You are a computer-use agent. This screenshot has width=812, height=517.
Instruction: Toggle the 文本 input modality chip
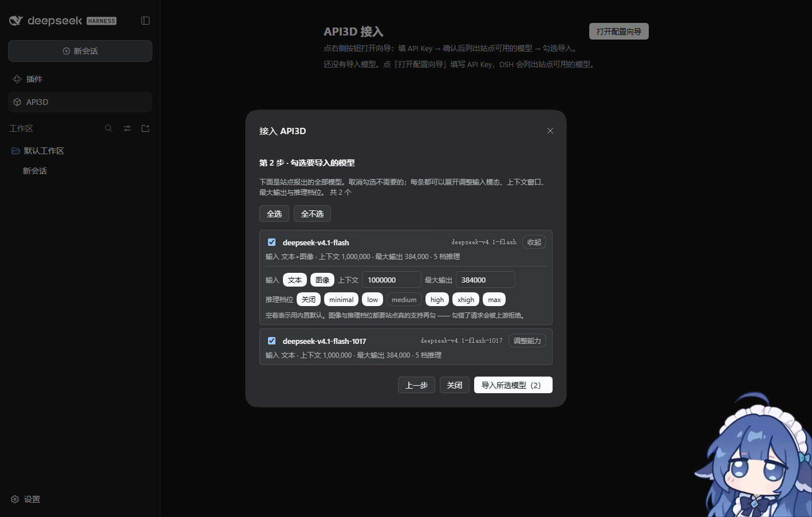click(x=295, y=280)
